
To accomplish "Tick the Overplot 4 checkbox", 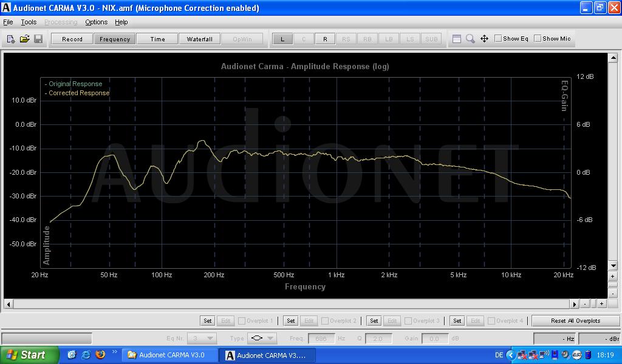I will (x=491, y=321).
